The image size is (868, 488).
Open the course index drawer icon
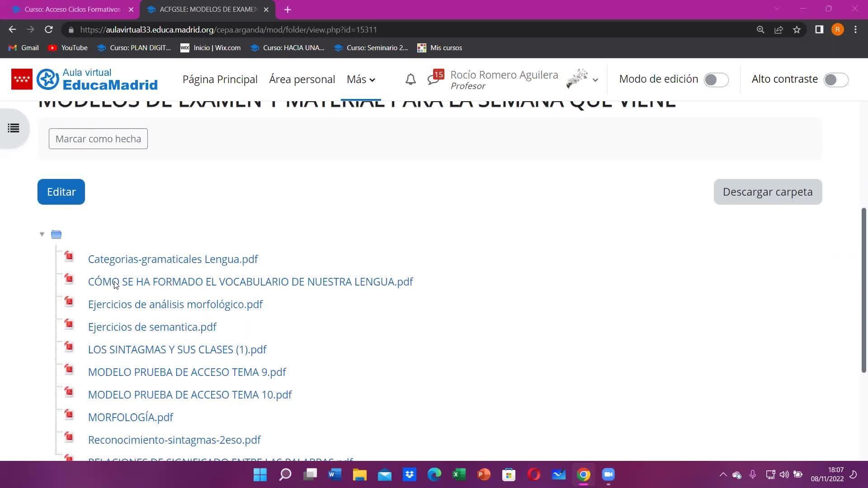point(14,128)
